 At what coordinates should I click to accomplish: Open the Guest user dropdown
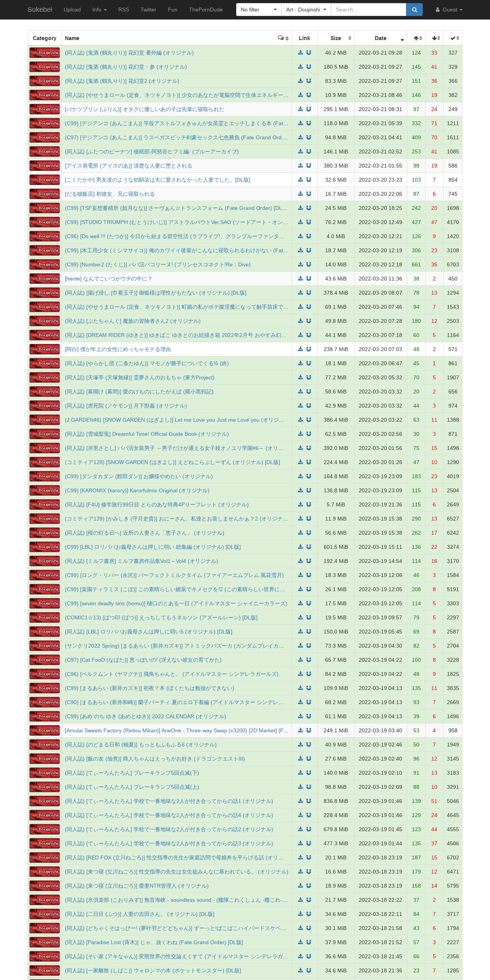[x=449, y=10]
